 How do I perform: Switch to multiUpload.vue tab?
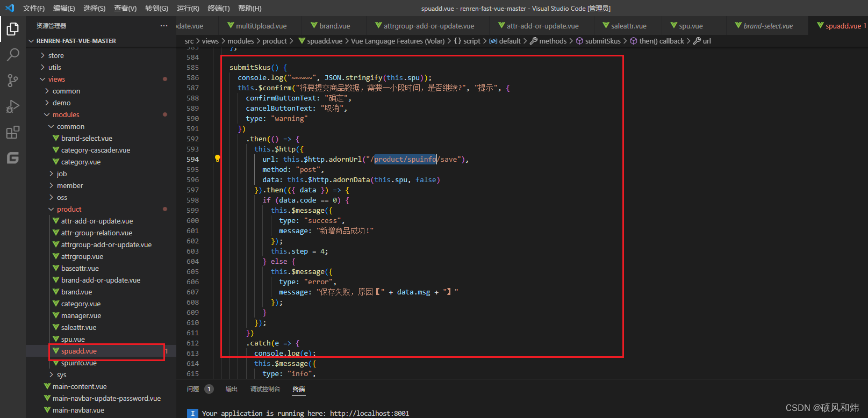point(261,26)
